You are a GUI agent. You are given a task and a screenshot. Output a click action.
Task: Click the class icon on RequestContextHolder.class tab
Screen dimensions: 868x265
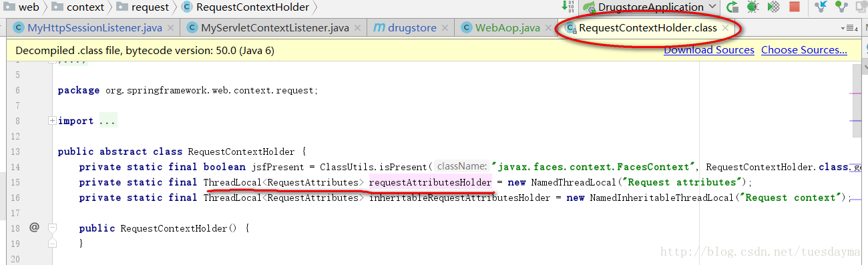(571, 28)
